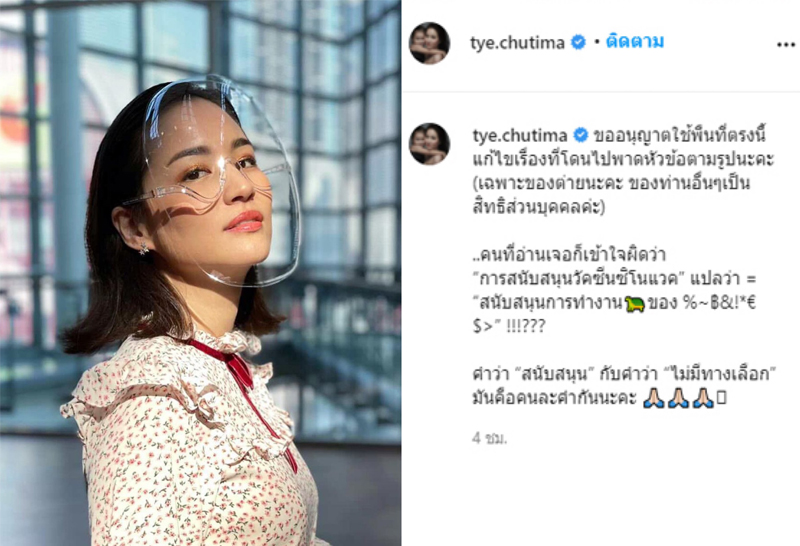Open header profile picture of tye.chutima
Screen dimensions: 800x546
429,43
